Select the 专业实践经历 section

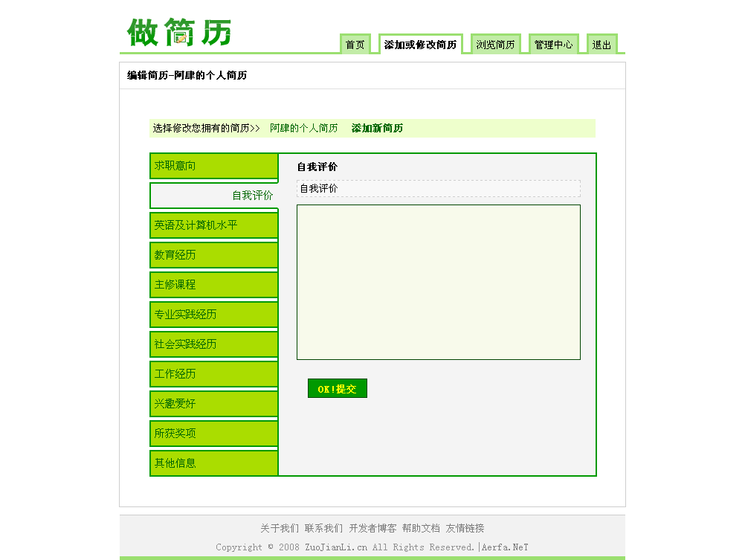[214, 315]
